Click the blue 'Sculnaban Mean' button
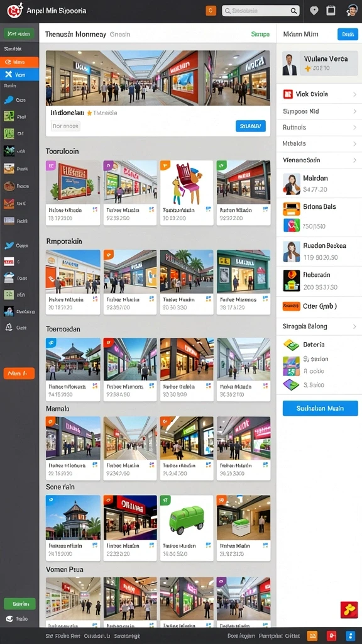This screenshot has width=362, height=644. (320, 409)
